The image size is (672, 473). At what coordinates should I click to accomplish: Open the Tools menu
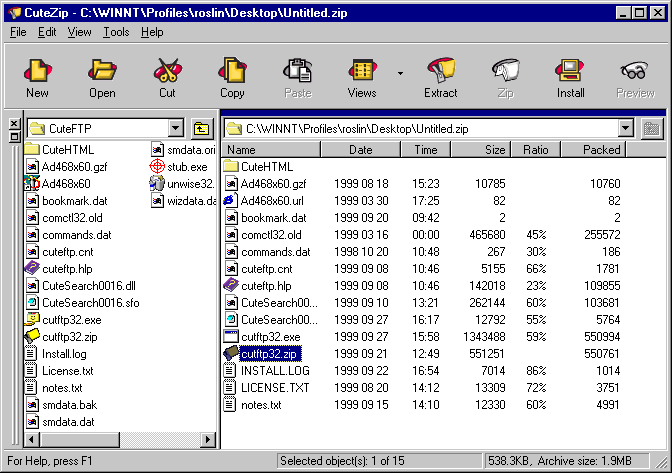click(x=116, y=32)
